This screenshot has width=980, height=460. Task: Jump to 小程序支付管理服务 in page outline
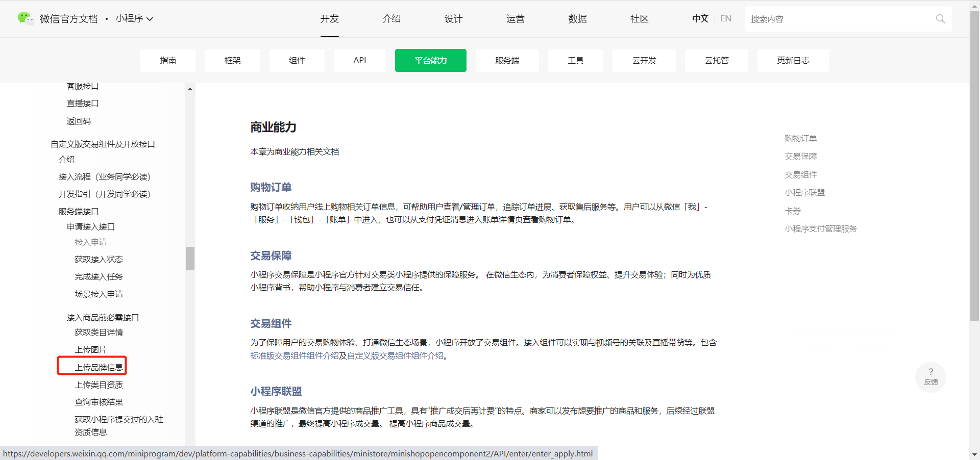[821, 228]
